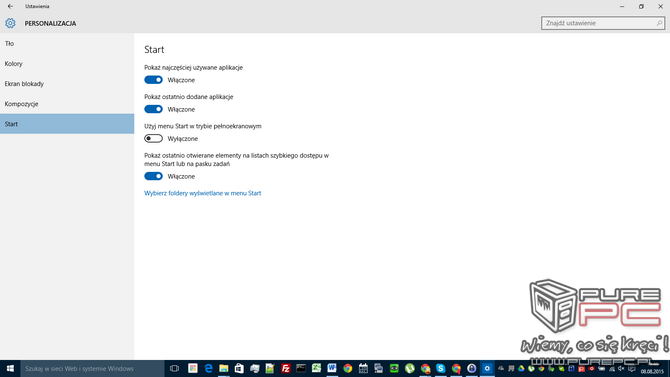Enable full-screen Start menu toggle
The width and height of the screenshot is (670, 377).
pyautogui.click(x=153, y=138)
